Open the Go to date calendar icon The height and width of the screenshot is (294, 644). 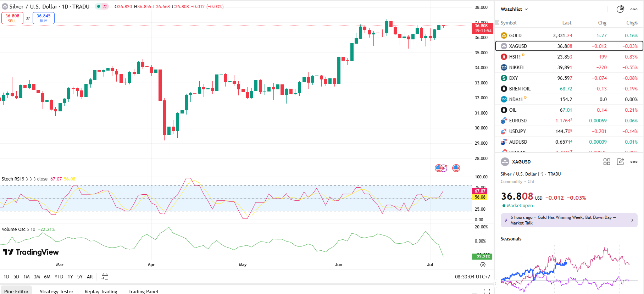pyautogui.click(x=105, y=277)
